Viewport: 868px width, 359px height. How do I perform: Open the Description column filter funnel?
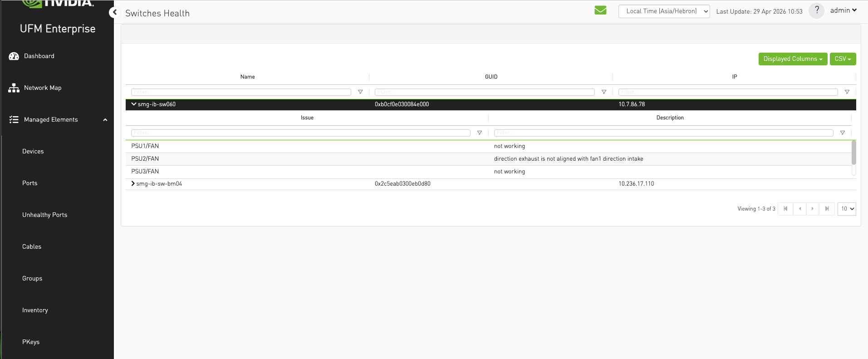tap(843, 133)
